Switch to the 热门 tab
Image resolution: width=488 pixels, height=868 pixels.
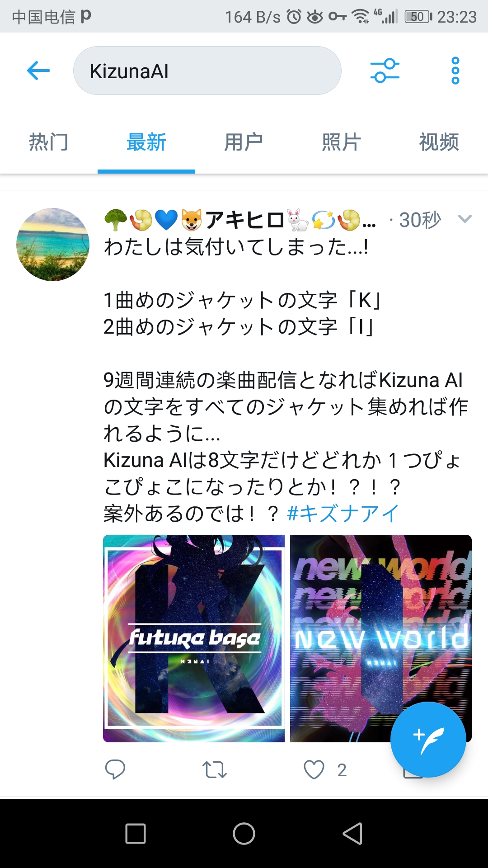pos(49,142)
